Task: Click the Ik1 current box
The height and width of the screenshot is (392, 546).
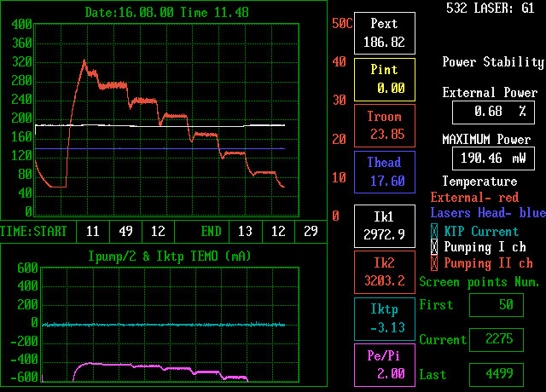Action: pos(384,225)
